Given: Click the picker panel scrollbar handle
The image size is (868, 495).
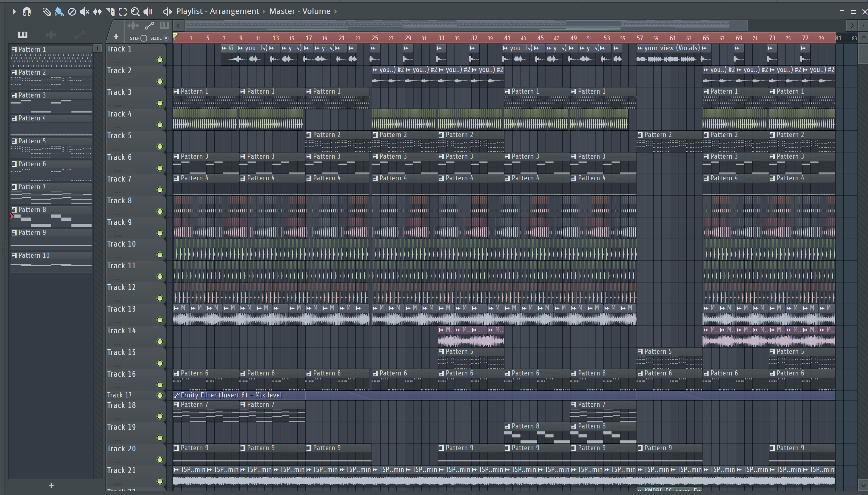Looking at the screenshot, I should pos(98,48).
